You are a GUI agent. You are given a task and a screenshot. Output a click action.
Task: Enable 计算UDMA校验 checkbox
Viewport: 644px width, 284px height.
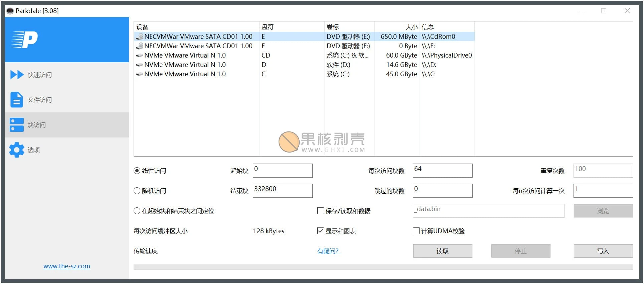[416, 231]
